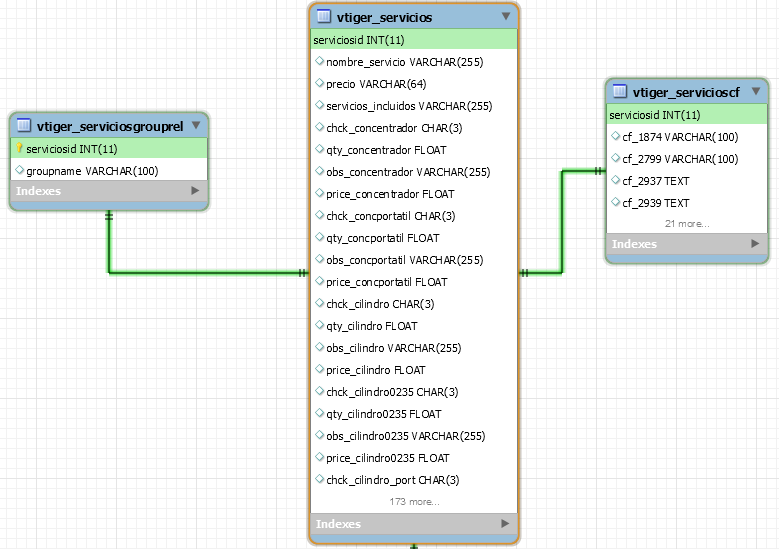Click diamond icon next to groupname column
This screenshot has width=779, height=549.
pyautogui.click(x=19, y=170)
